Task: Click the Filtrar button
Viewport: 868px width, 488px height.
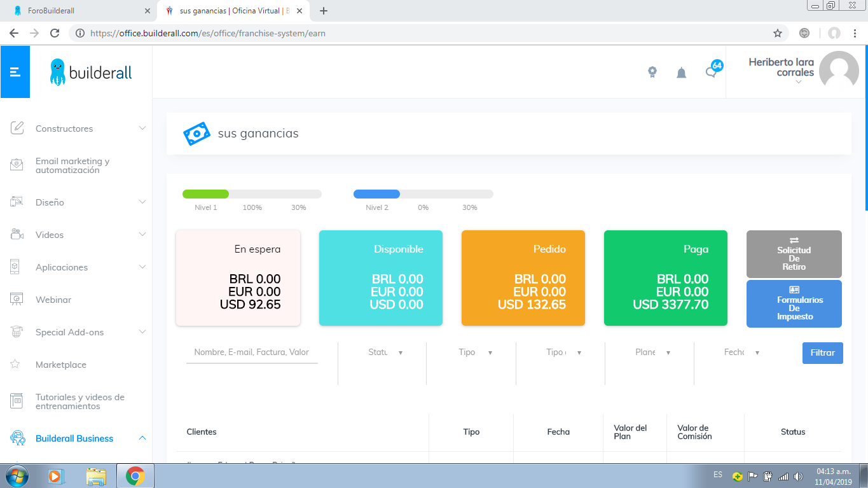Action: (822, 352)
